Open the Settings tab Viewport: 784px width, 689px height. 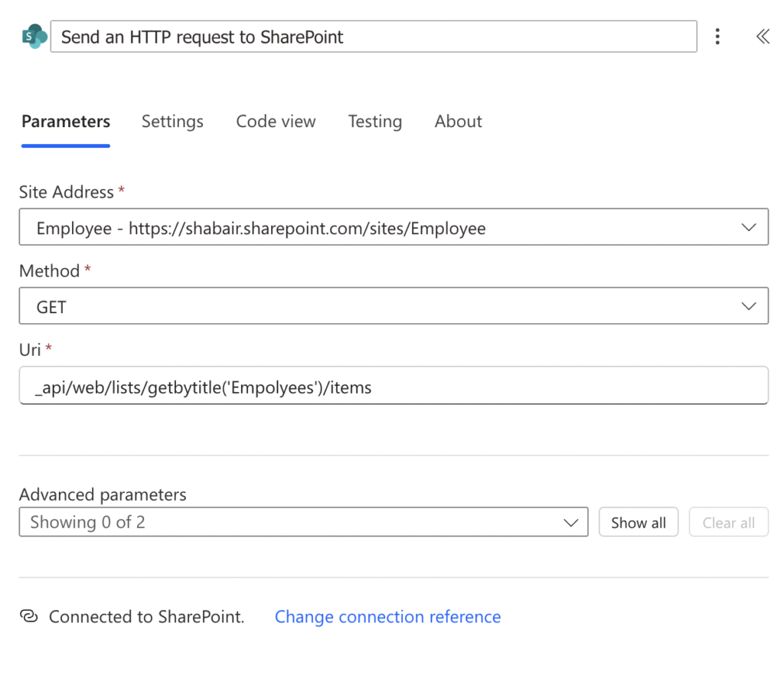point(172,121)
